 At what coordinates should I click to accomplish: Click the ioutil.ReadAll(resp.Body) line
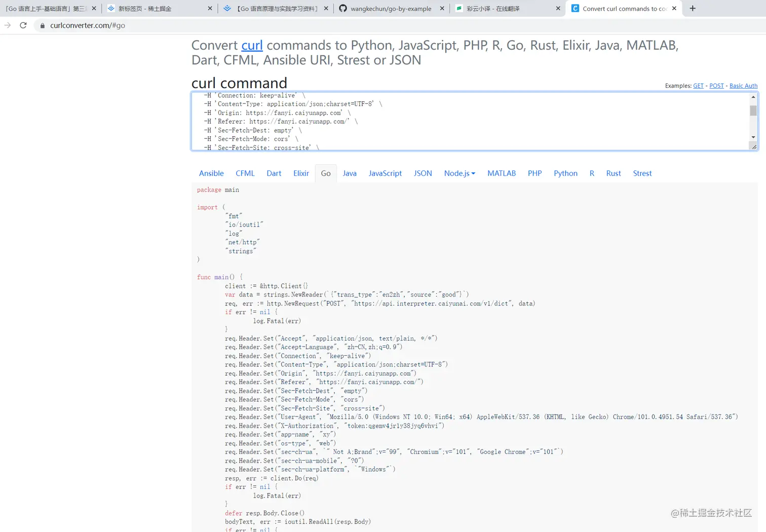click(x=298, y=522)
